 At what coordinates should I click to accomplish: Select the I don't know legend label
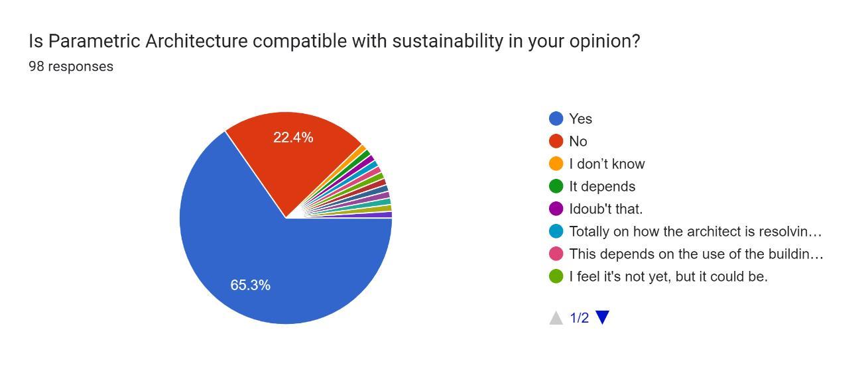(x=606, y=164)
